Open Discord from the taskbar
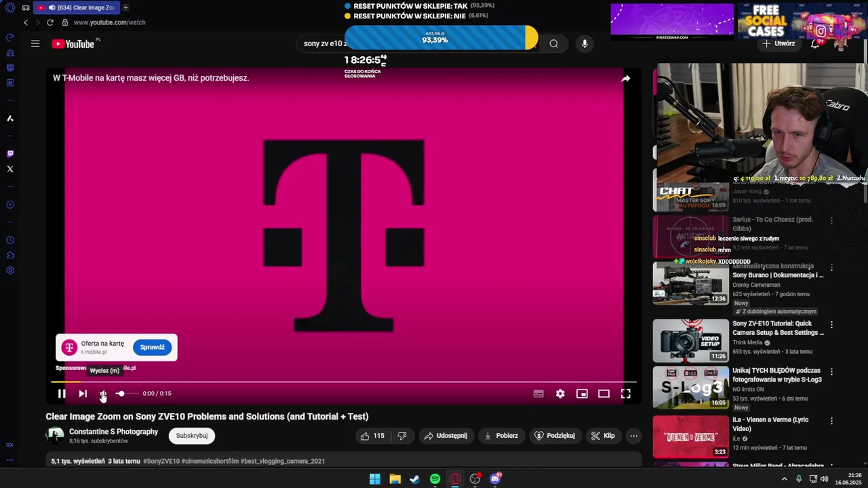 (x=495, y=479)
